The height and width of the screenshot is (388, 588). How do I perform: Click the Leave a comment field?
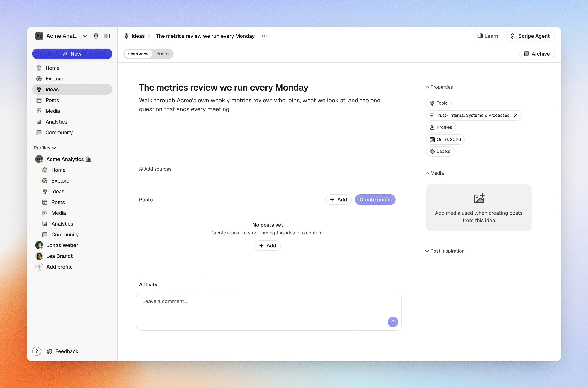[x=269, y=312]
